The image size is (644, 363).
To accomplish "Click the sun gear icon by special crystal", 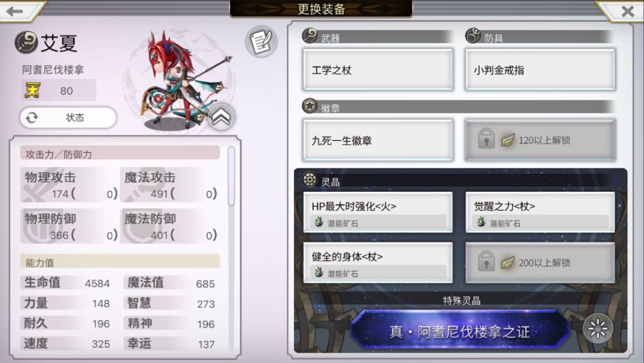I will (598, 328).
